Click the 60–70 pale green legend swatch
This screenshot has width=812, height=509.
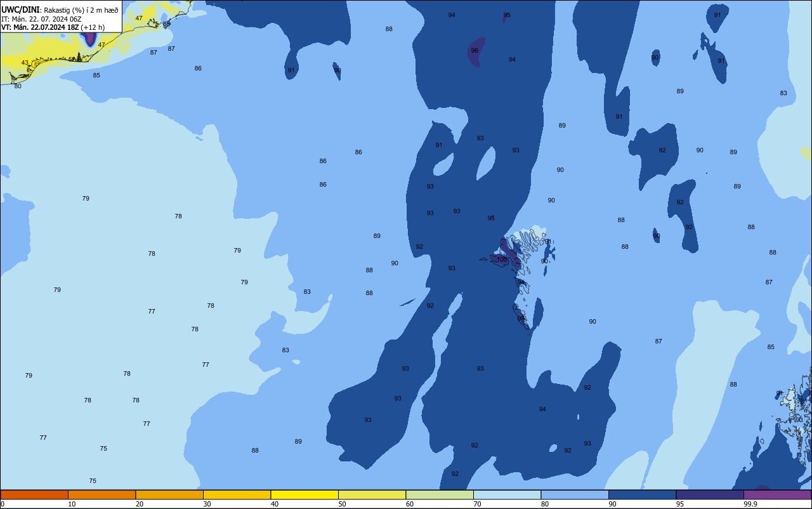[x=440, y=494]
